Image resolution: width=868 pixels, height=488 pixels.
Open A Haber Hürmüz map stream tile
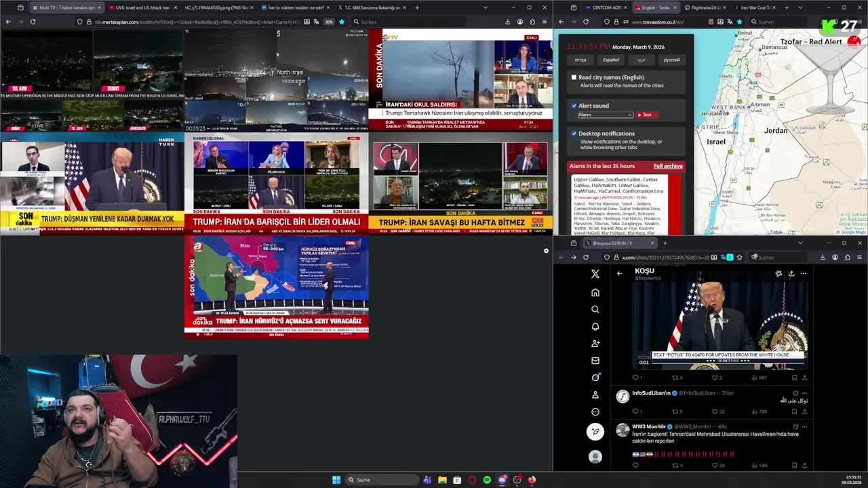[277, 287]
